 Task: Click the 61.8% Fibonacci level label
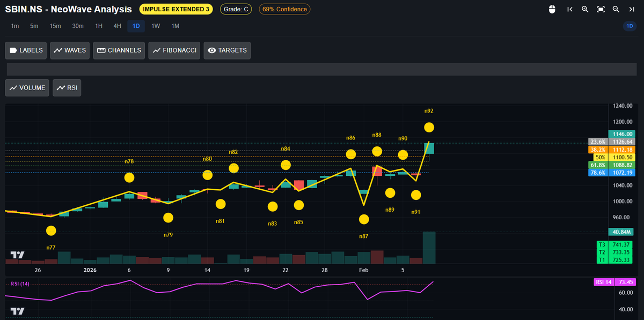612,165
